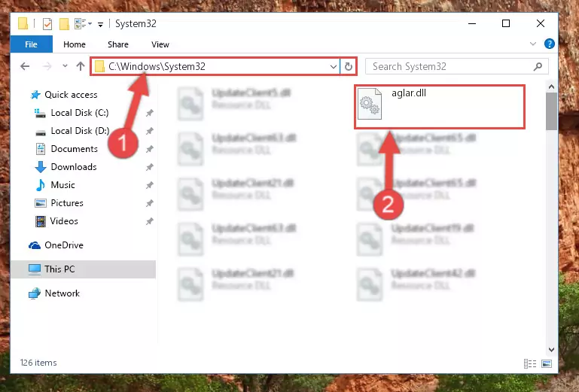Click the search magnifier icon
Image resolution: width=579 pixels, height=392 pixels.
pos(538,66)
